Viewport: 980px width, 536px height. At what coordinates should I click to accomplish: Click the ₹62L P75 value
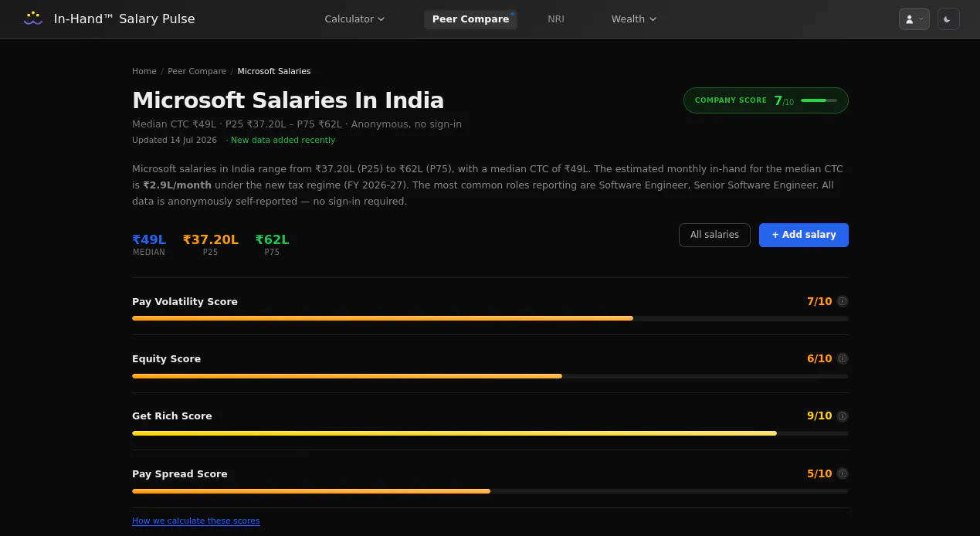point(272,239)
